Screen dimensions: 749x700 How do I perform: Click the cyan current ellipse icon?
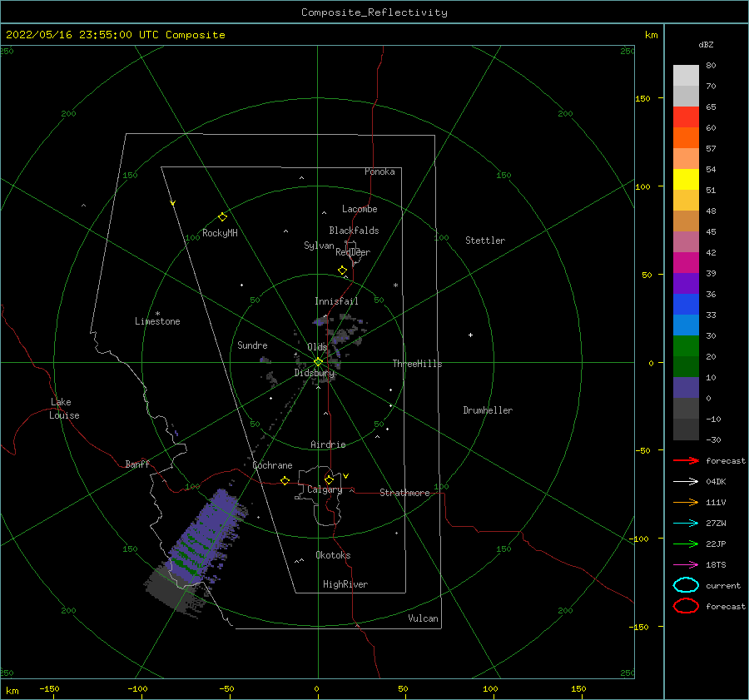[686, 585]
